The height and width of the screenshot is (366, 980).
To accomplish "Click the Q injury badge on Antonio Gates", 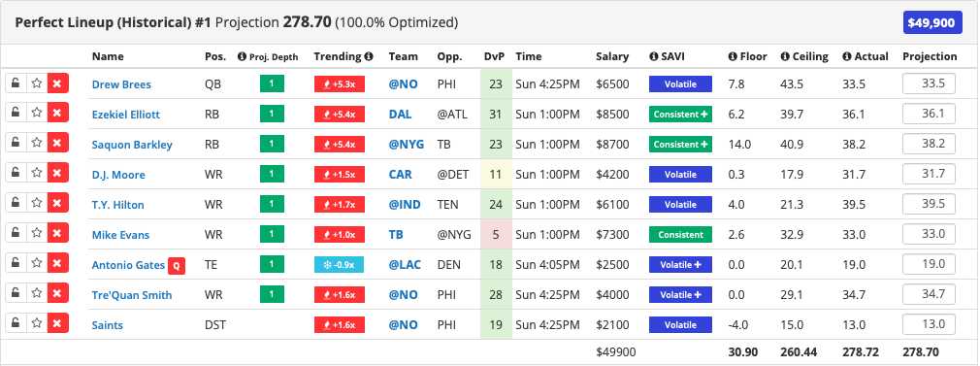I will [x=177, y=265].
